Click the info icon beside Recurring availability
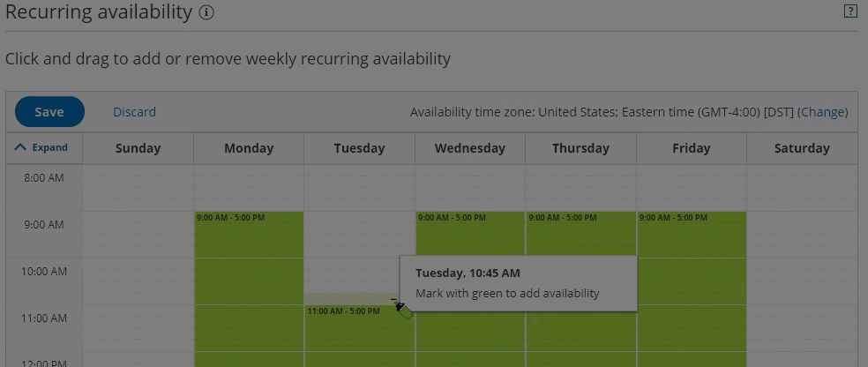This screenshot has height=367, width=868. (x=206, y=13)
